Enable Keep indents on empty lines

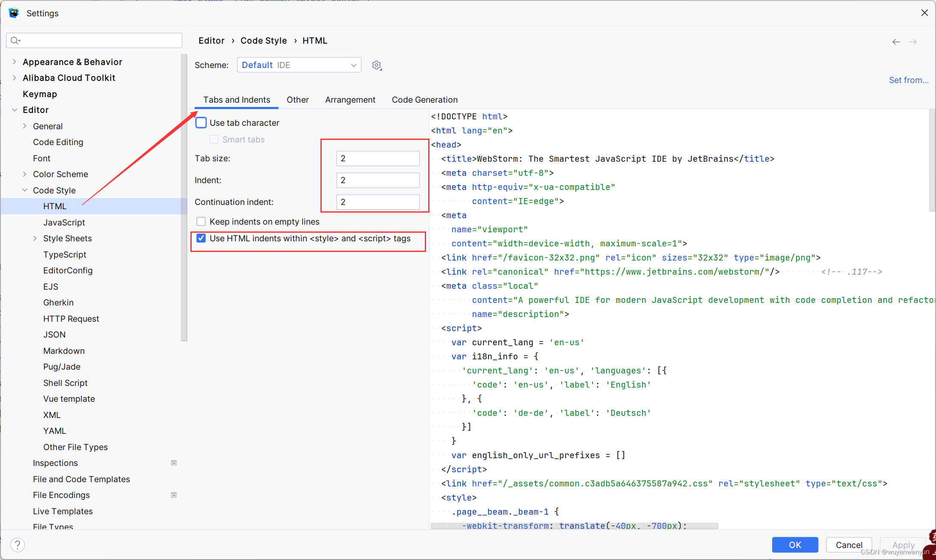point(201,222)
